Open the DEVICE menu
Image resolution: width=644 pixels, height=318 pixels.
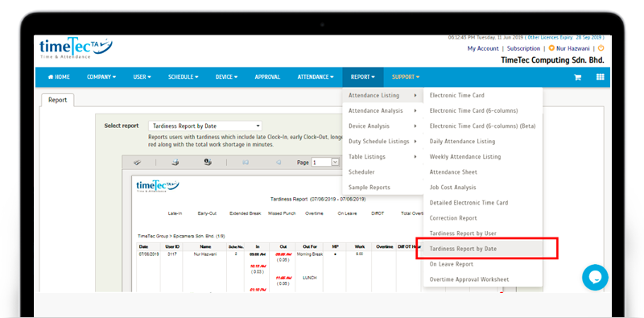coord(227,76)
